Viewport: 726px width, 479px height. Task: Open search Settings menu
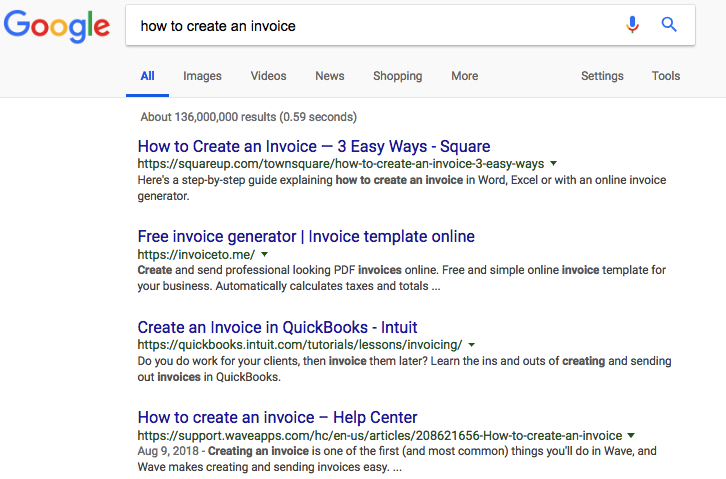point(602,76)
